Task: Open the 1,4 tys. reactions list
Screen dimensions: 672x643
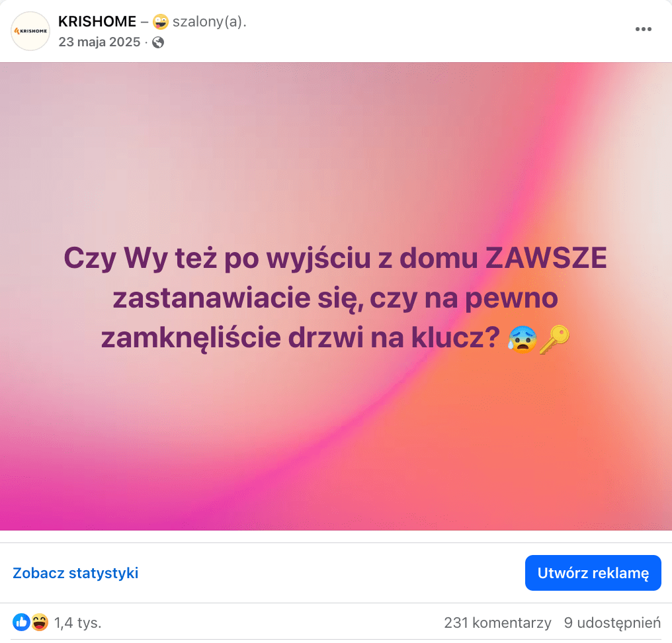Action: pos(77,622)
